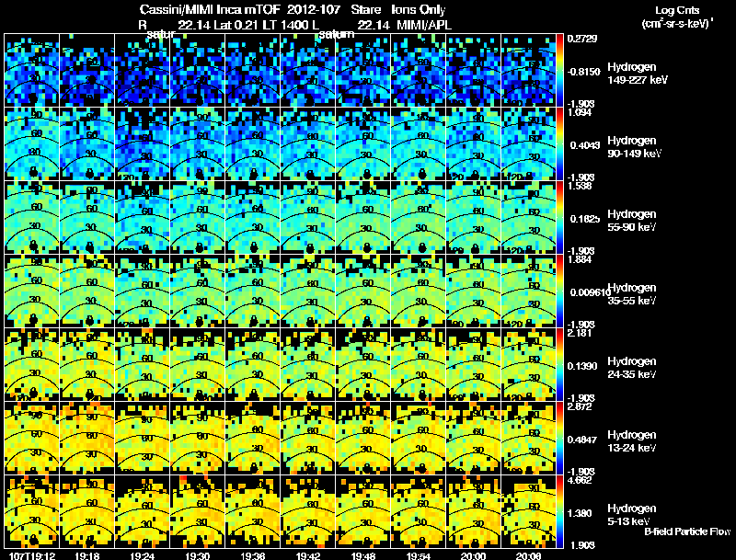This screenshot has width=736, height=560.
Task: Click the 107T19:12 time label
Action: [32, 555]
